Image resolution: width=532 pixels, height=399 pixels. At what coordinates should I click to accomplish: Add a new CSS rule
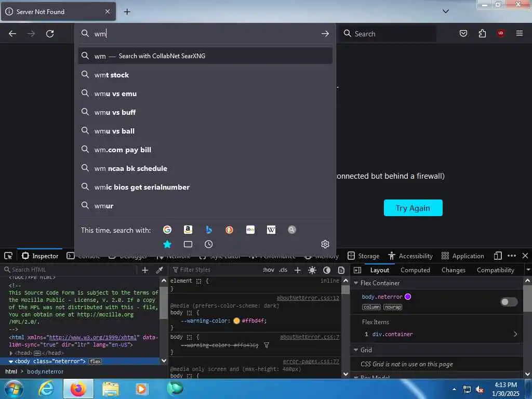click(298, 270)
